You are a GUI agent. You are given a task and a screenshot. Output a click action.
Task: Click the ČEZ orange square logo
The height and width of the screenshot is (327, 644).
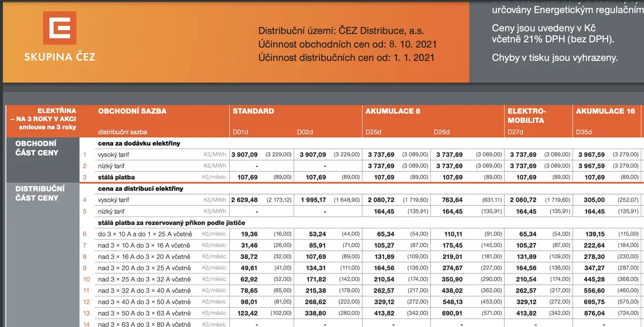click(x=60, y=28)
